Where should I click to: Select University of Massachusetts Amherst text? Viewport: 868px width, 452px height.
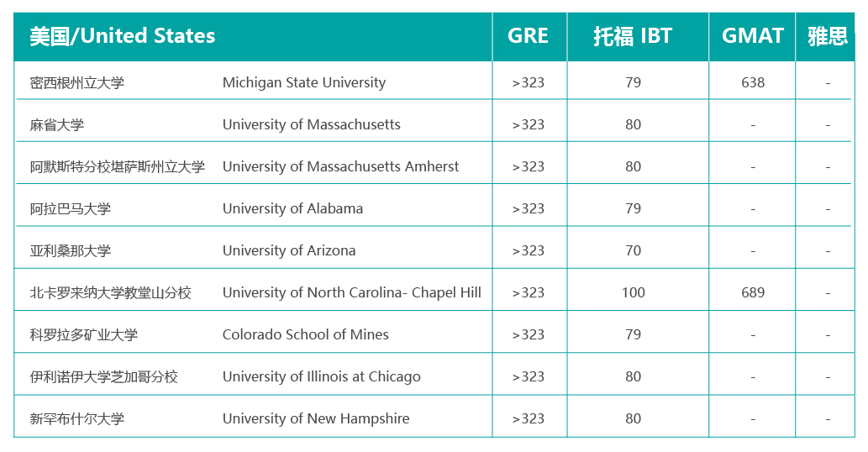coord(340,166)
